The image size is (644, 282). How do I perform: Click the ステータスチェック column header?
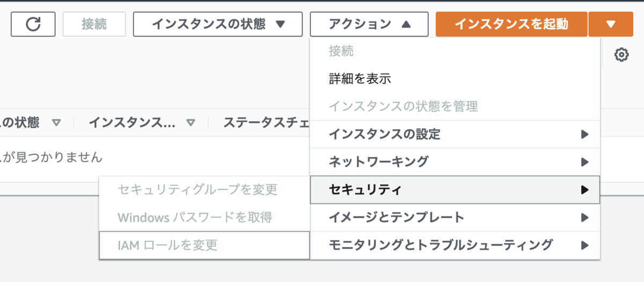tap(266, 123)
